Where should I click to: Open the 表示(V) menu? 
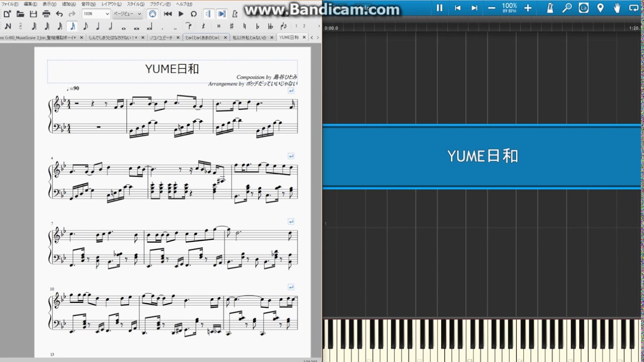click(49, 4)
